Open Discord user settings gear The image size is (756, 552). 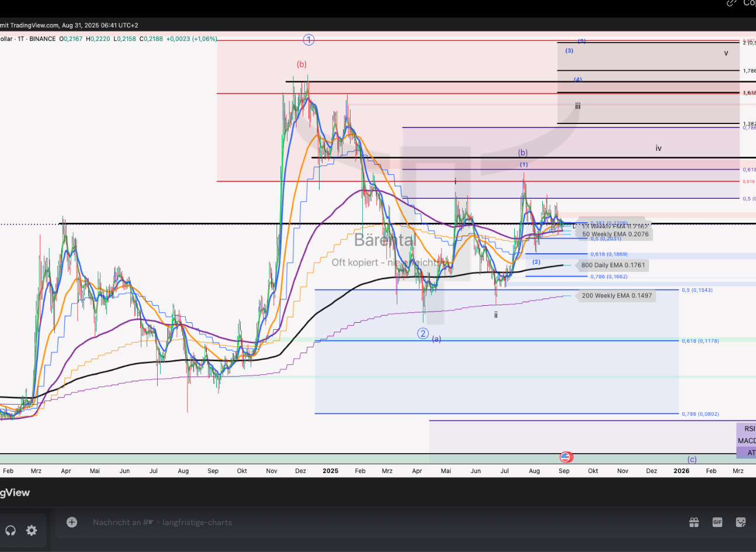coord(32,530)
